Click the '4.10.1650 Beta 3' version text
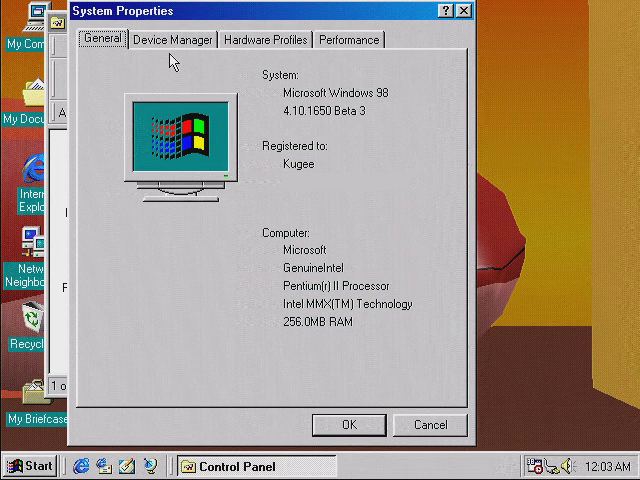Image resolution: width=640 pixels, height=480 pixels. coord(324,111)
